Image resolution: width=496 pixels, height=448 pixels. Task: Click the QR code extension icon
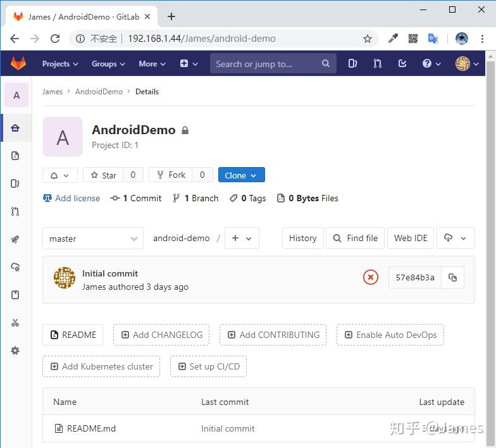(x=412, y=39)
